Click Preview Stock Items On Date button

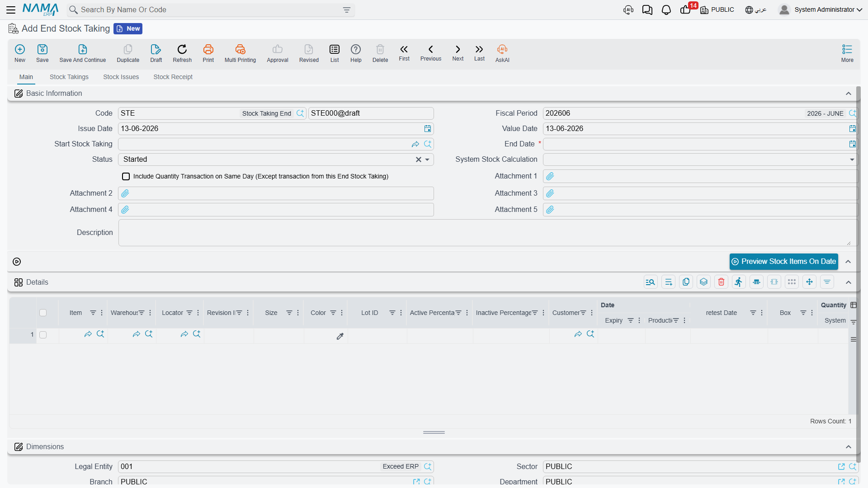783,262
